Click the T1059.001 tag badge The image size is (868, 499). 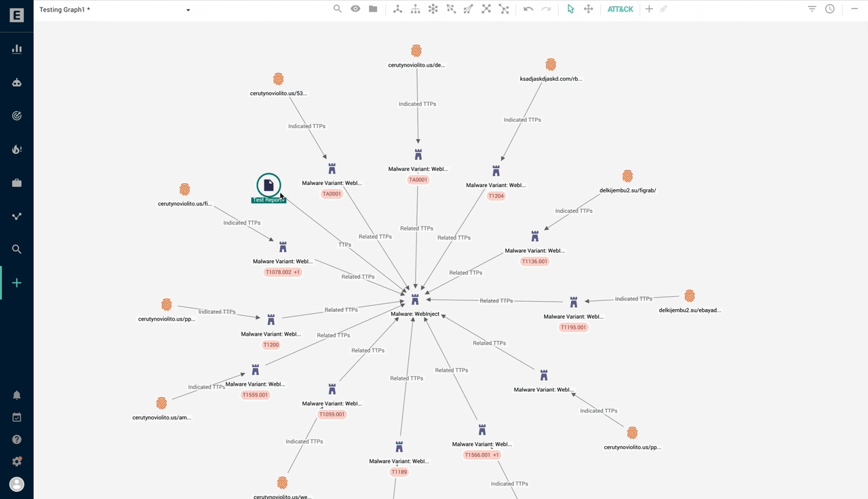pyautogui.click(x=332, y=414)
